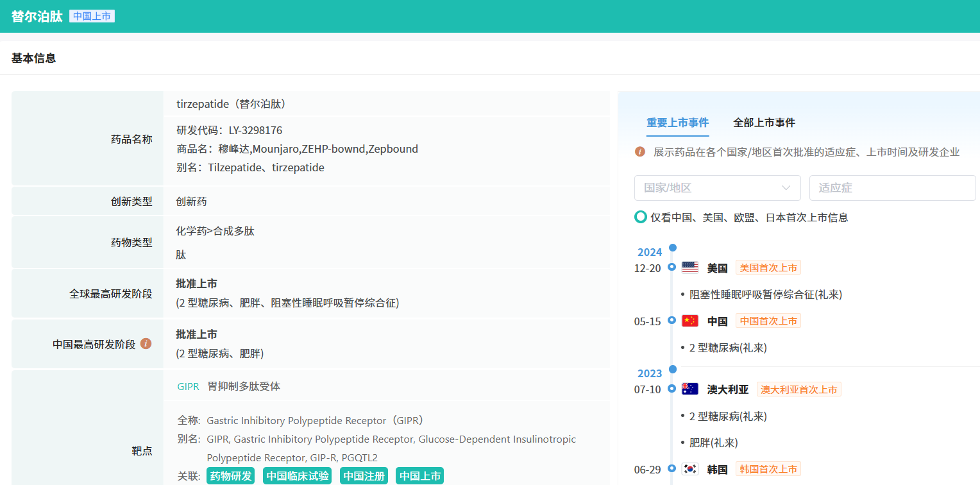Toggle 仅看中国、美国、欧盟、日本首次上市信息 radio option

pos(641,217)
